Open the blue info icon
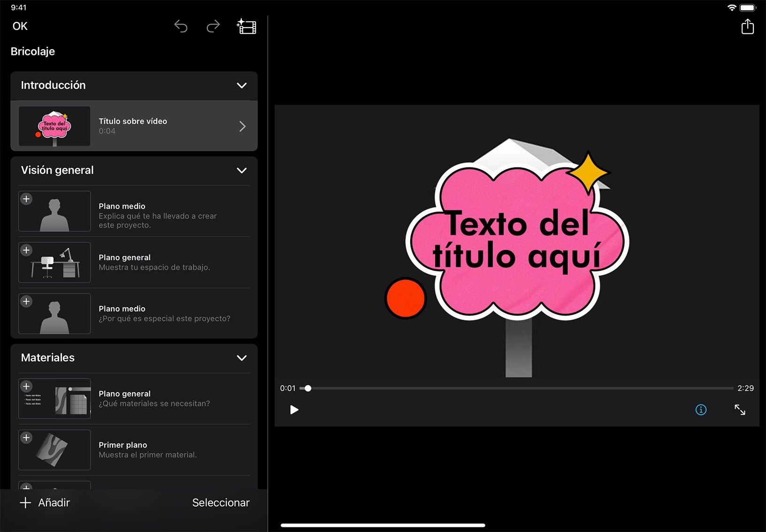Viewport: 766px width, 532px height. pos(701,410)
